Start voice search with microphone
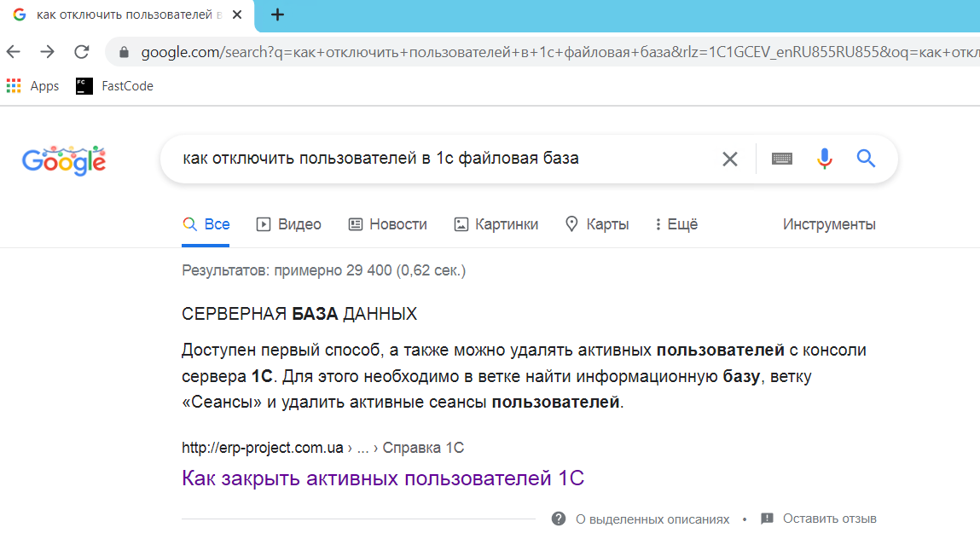This screenshot has width=980, height=539. (825, 159)
